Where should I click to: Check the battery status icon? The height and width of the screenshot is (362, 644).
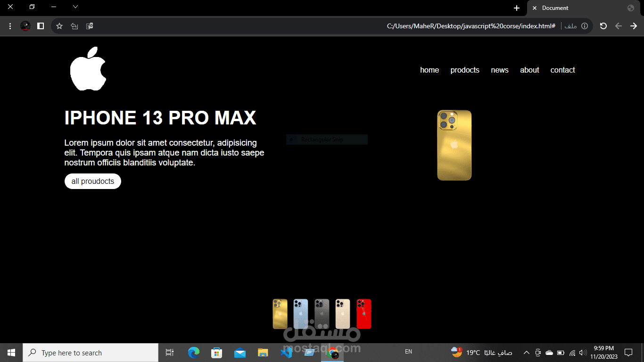(x=561, y=353)
